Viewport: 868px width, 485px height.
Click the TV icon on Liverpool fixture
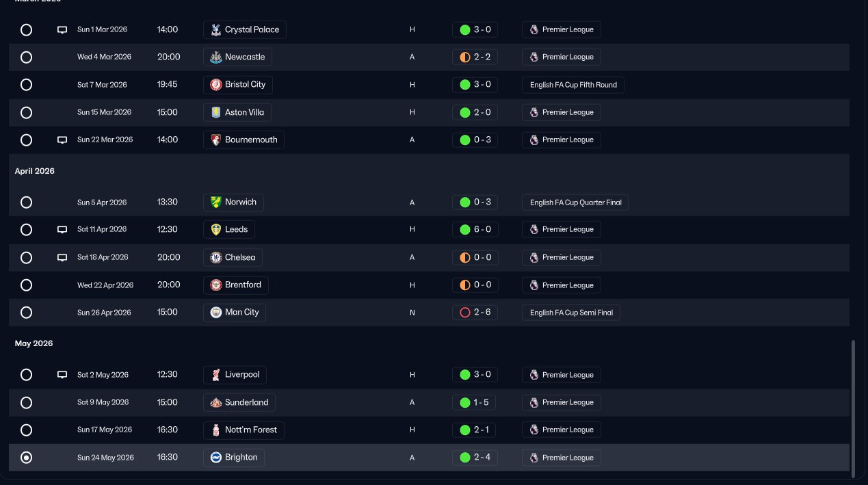62,375
